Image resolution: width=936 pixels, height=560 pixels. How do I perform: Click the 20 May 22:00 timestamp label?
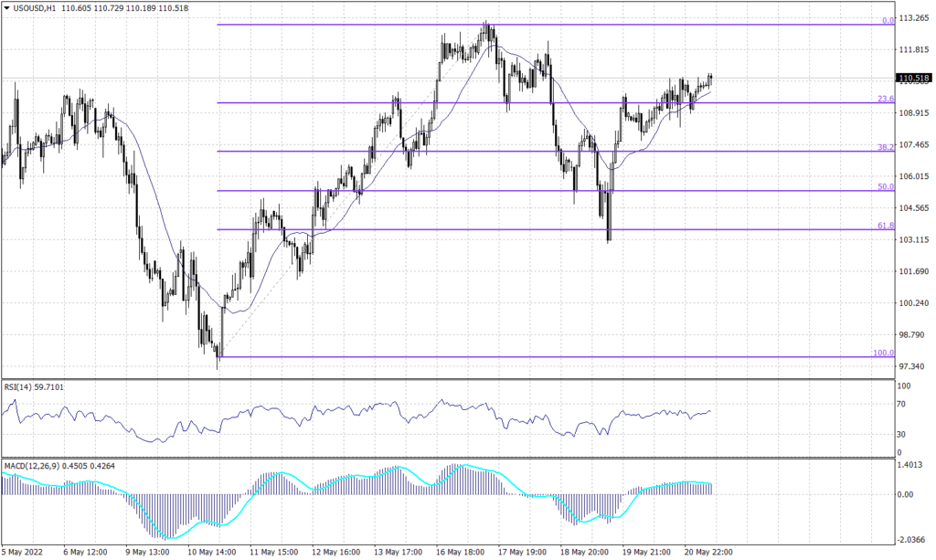tap(710, 552)
